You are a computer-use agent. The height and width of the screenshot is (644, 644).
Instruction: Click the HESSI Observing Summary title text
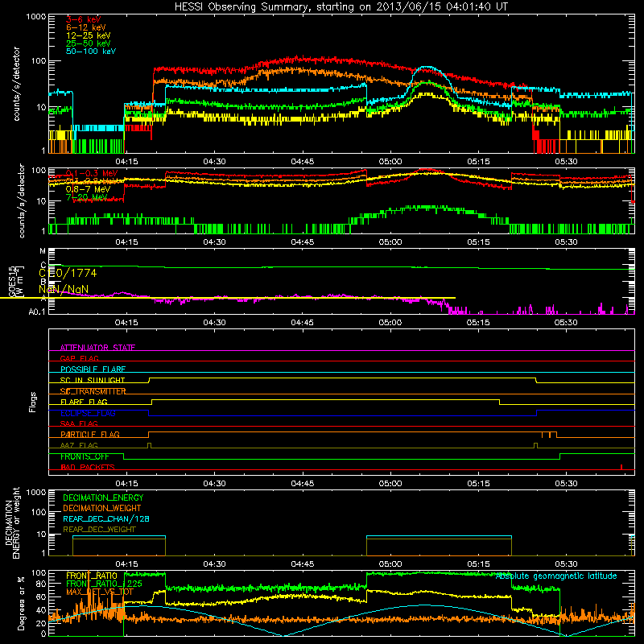coord(341,7)
